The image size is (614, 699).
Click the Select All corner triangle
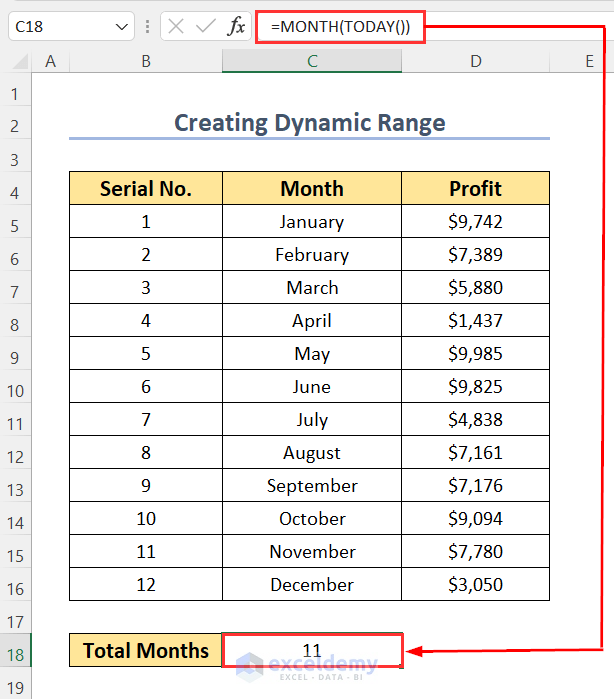[17, 62]
